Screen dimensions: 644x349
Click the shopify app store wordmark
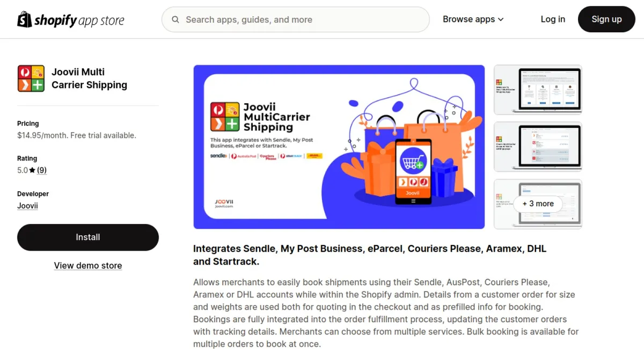point(79,20)
